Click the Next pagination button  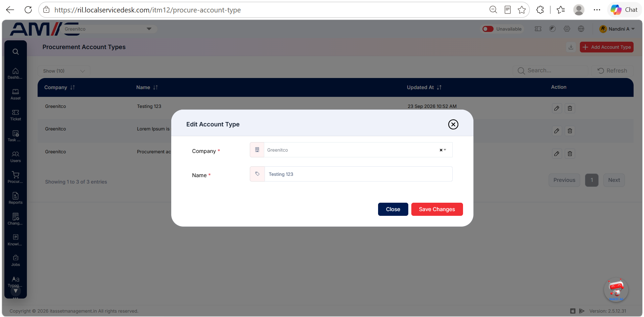click(614, 180)
